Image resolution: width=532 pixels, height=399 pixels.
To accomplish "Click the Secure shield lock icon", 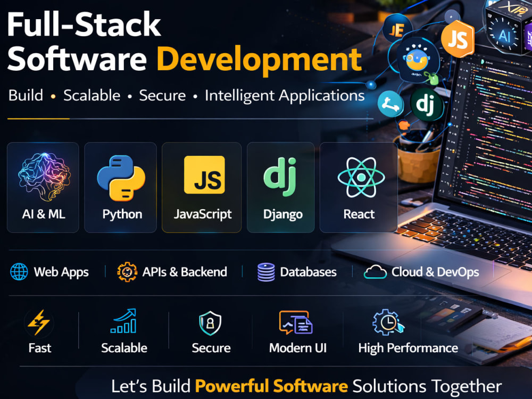I will point(210,323).
